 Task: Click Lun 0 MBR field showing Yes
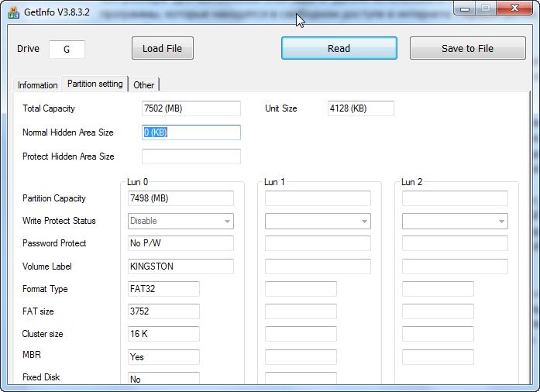(x=163, y=357)
